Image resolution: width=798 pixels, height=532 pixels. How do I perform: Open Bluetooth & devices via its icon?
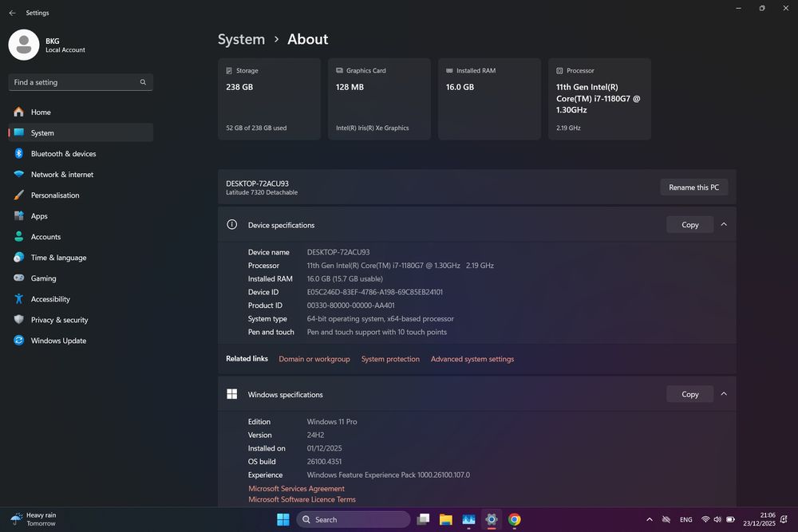click(19, 154)
